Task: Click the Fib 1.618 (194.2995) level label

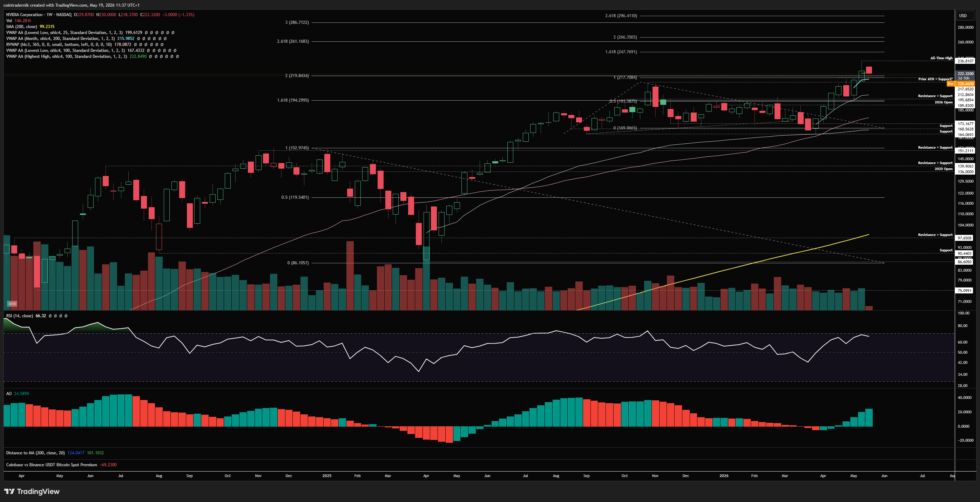Action: click(x=292, y=100)
